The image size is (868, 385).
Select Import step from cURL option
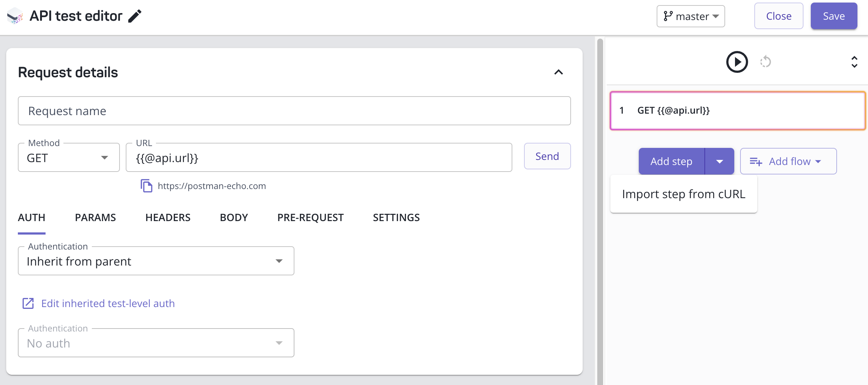(x=683, y=194)
